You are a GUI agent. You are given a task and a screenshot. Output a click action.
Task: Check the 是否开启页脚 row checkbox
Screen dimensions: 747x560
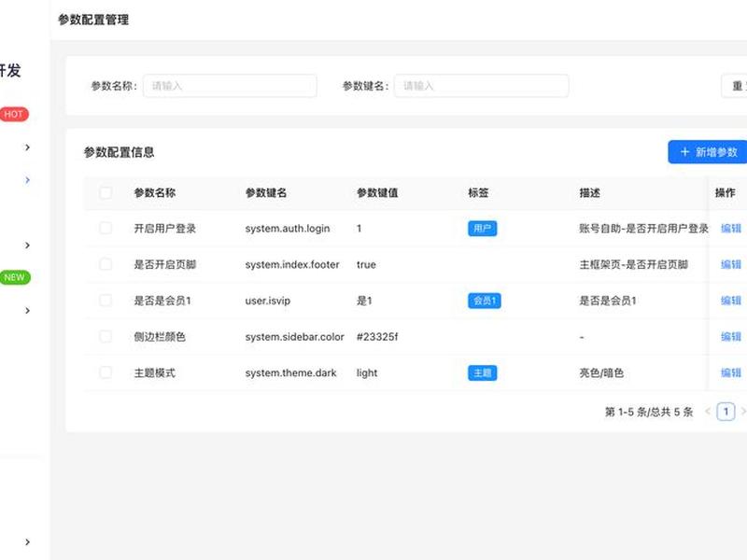(106, 264)
